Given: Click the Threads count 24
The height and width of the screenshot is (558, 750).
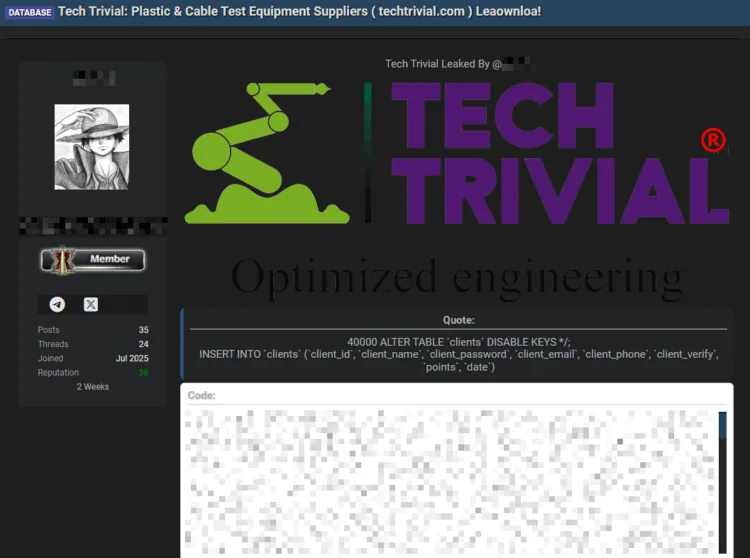Looking at the screenshot, I should coord(143,344).
